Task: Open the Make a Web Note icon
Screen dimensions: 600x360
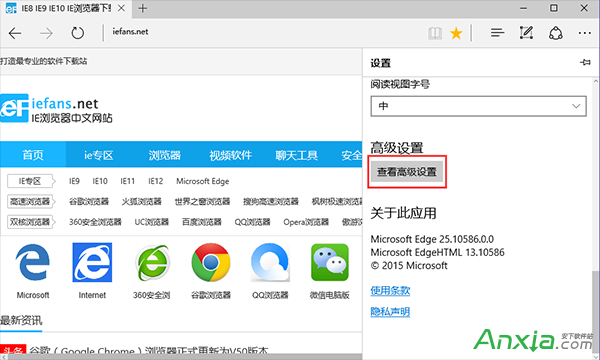Action: (x=526, y=33)
